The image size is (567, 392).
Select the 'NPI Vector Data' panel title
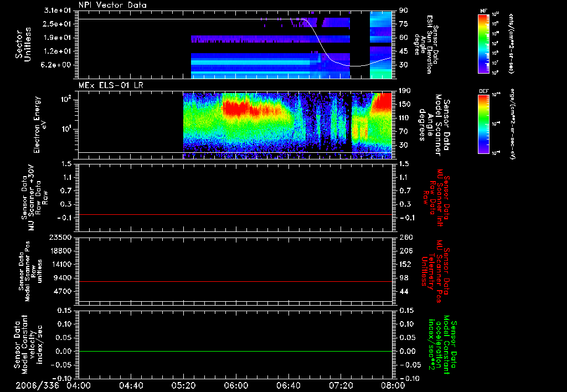coord(113,5)
